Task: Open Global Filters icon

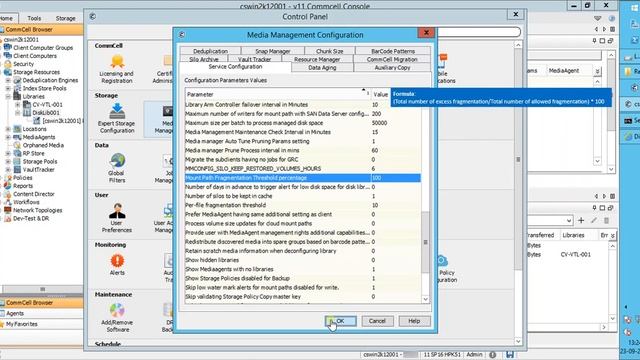Action: [117, 160]
